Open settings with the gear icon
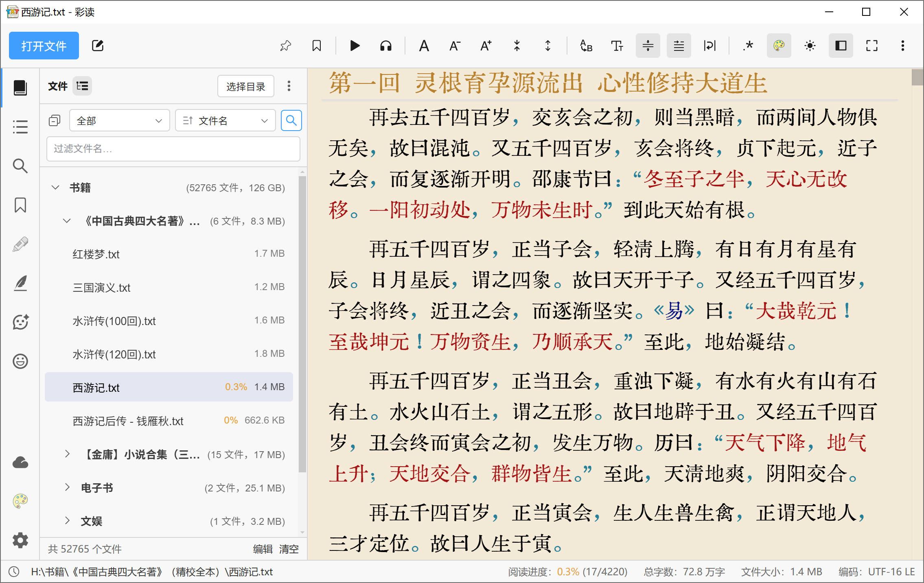924x583 pixels. tap(20, 540)
